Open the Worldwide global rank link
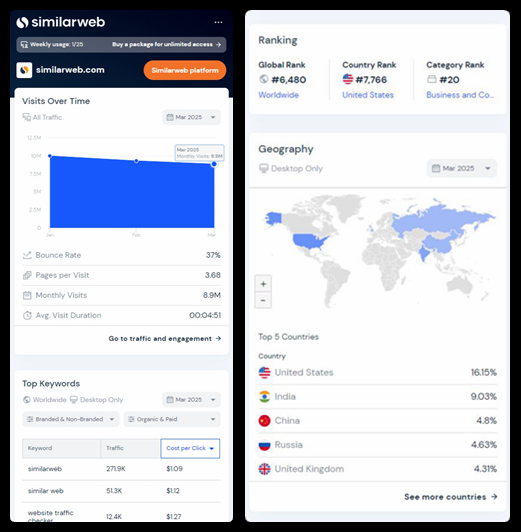The image size is (521, 532). click(x=278, y=95)
